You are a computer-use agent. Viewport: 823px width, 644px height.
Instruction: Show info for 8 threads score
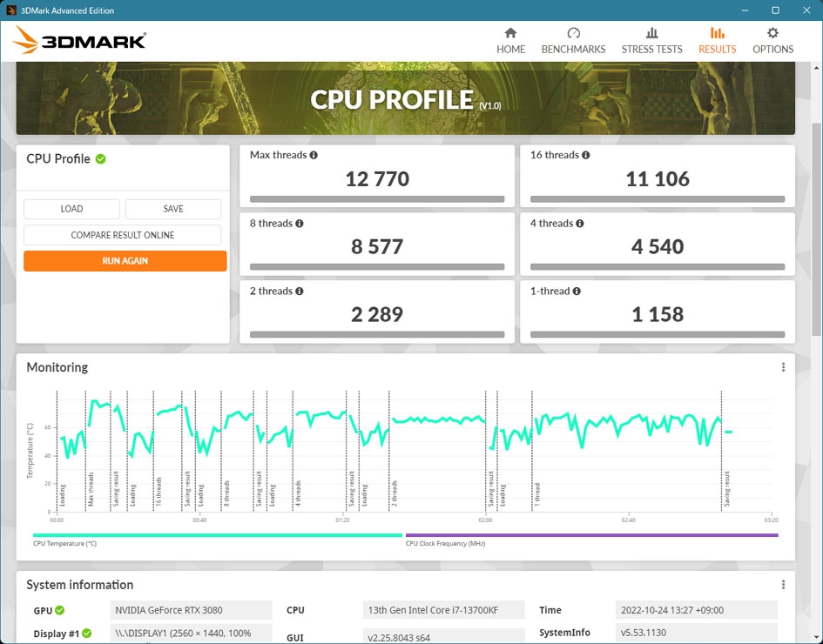300,224
